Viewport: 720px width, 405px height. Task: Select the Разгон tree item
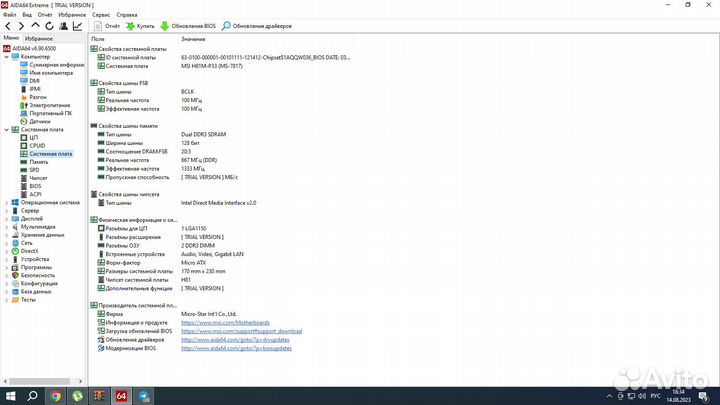[x=33, y=97]
